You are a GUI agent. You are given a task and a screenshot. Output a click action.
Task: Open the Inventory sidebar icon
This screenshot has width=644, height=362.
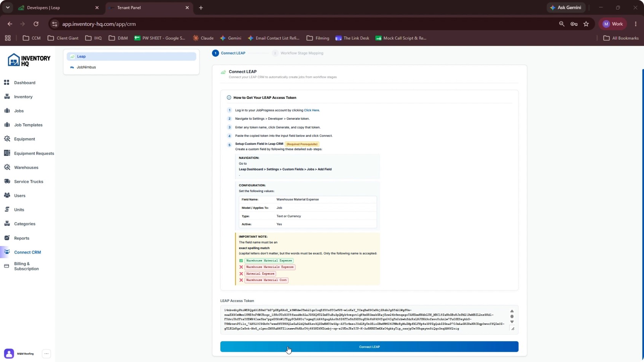click(7, 97)
